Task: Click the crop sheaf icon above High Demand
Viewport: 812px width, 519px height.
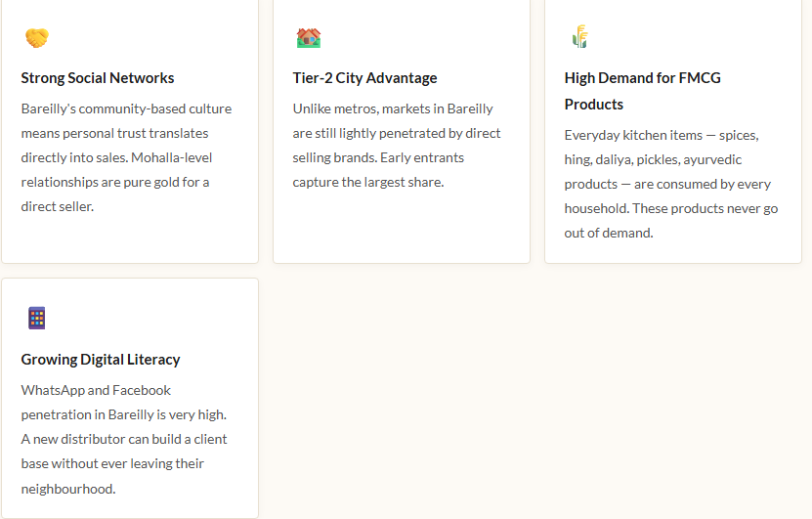Action: click(579, 37)
